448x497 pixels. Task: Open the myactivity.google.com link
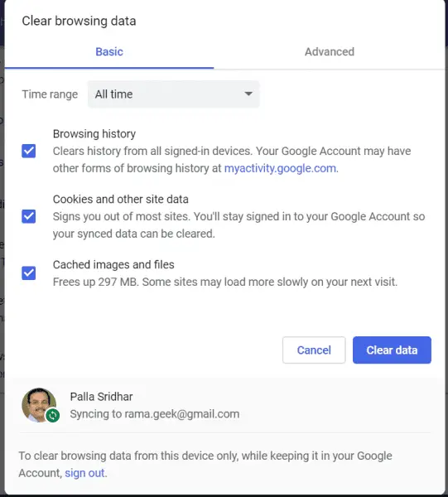(280, 168)
